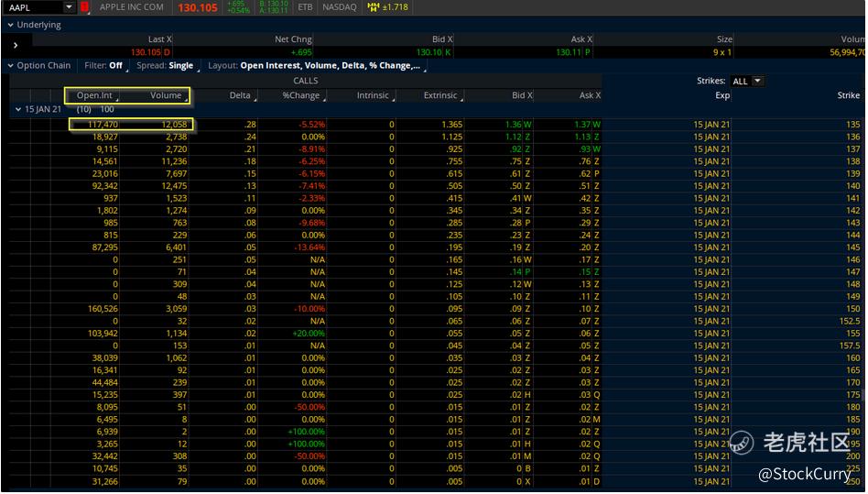Open the Layout selector dropdown
The width and height of the screenshot is (868, 494).
point(316,65)
